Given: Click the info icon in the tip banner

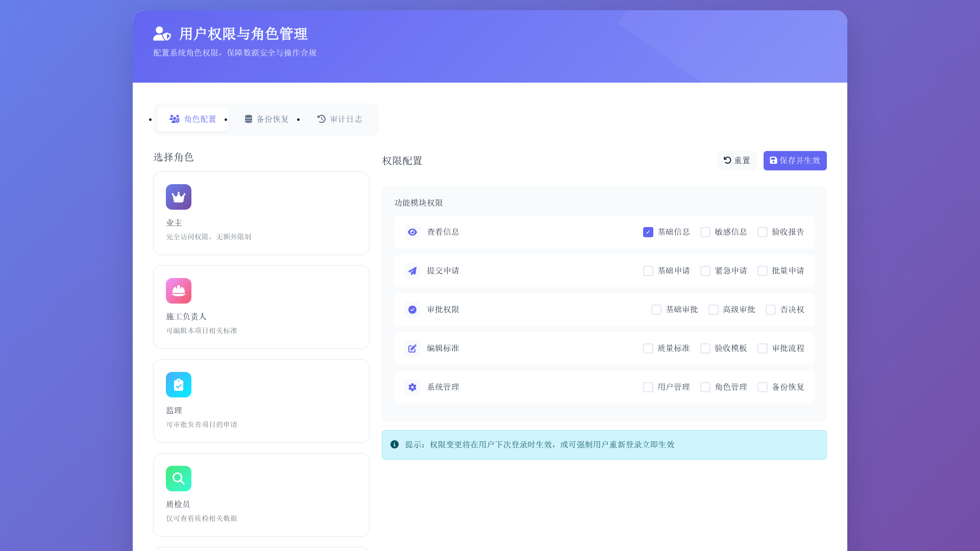Looking at the screenshot, I should [394, 444].
